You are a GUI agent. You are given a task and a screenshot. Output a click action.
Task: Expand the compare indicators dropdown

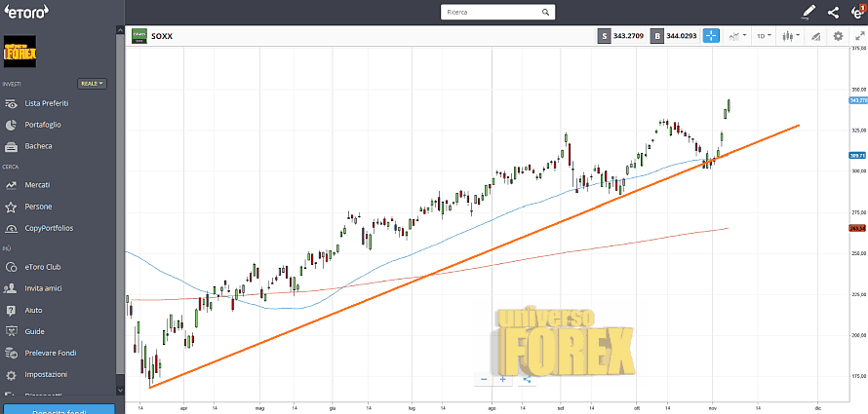(x=737, y=36)
